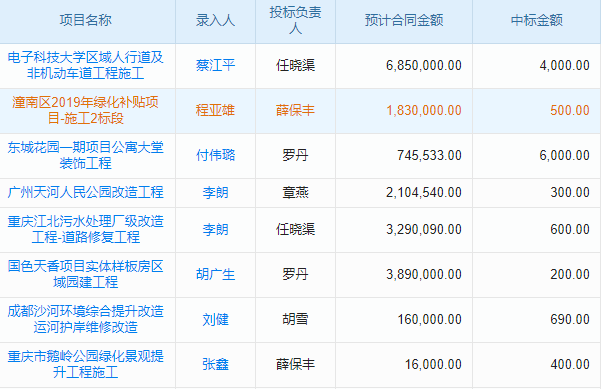Click the 投标负责人 column header
The width and height of the screenshot is (601, 389).
295,20
